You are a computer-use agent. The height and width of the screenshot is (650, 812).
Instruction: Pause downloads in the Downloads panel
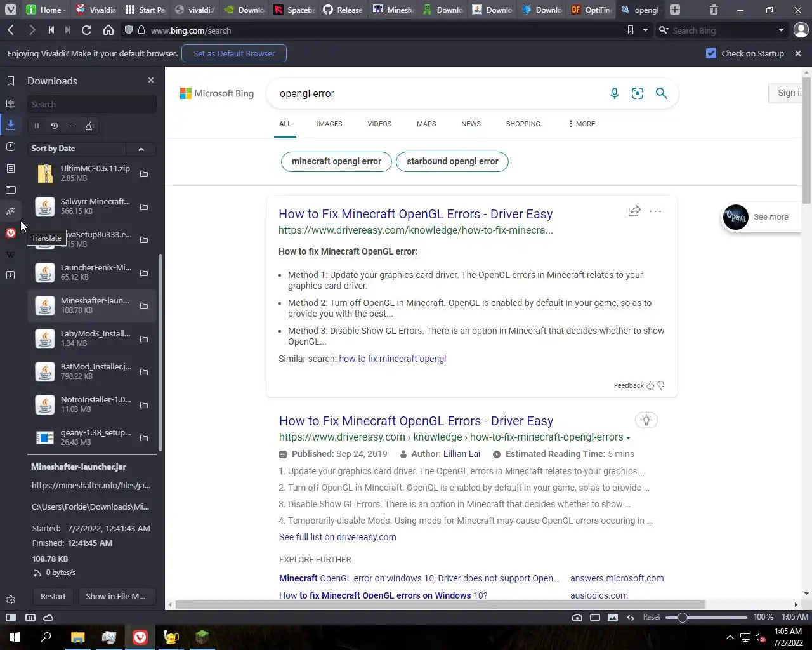coord(37,126)
